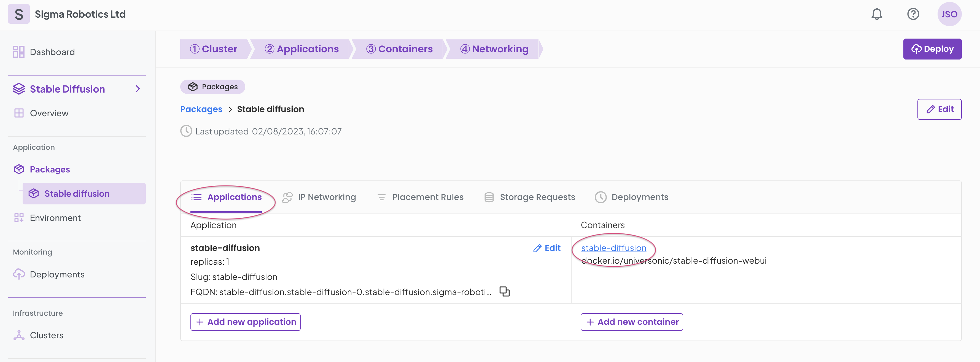This screenshot has width=980, height=362.
Task: Copy the FQDN with the copy icon
Action: tap(504, 292)
